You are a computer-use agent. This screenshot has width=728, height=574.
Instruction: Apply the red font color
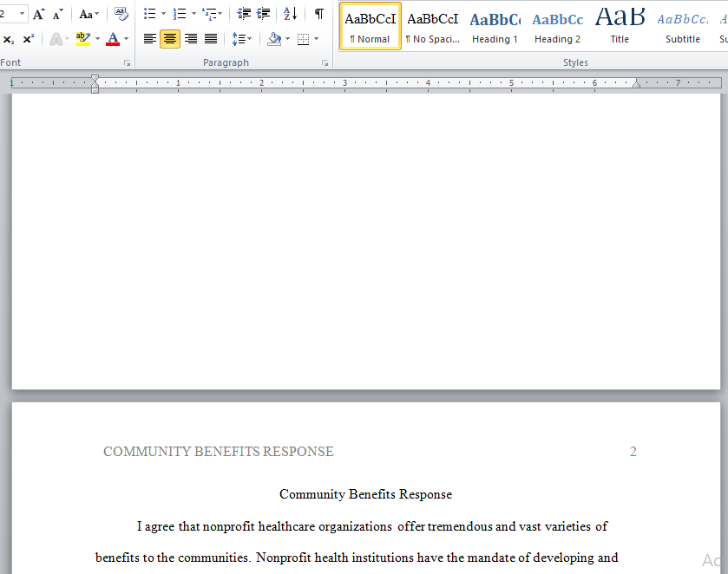(x=113, y=39)
